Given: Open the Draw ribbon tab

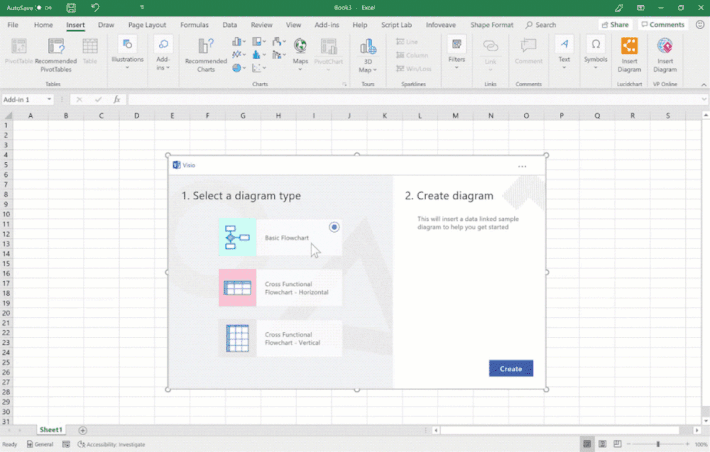Looking at the screenshot, I should point(106,25).
